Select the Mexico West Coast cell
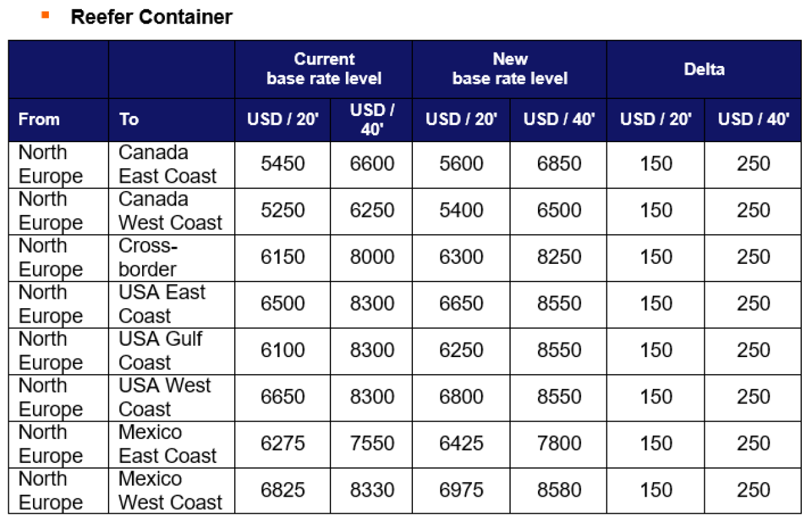This screenshot has width=812, height=522. click(172, 490)
